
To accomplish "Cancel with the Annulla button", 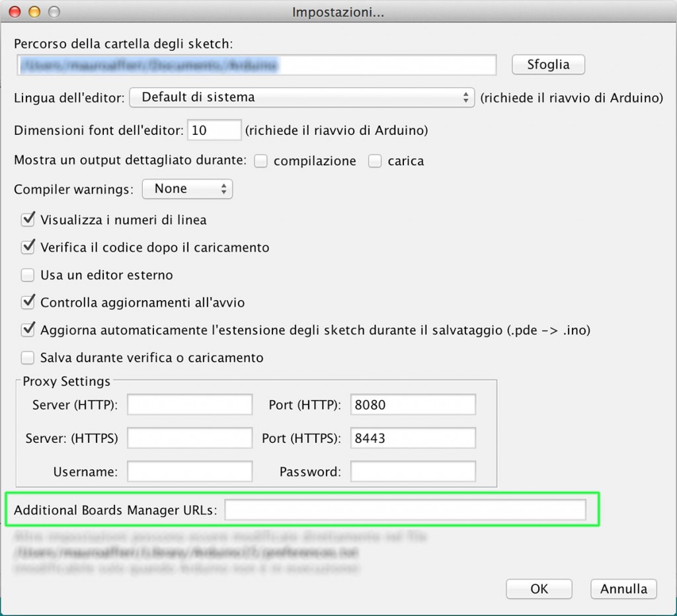I will tap(623, 589).
